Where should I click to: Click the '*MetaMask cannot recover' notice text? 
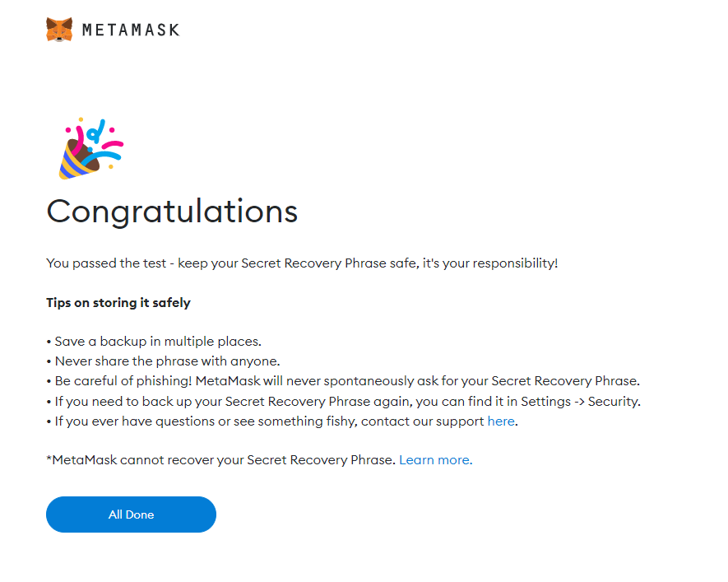(221, 460)
